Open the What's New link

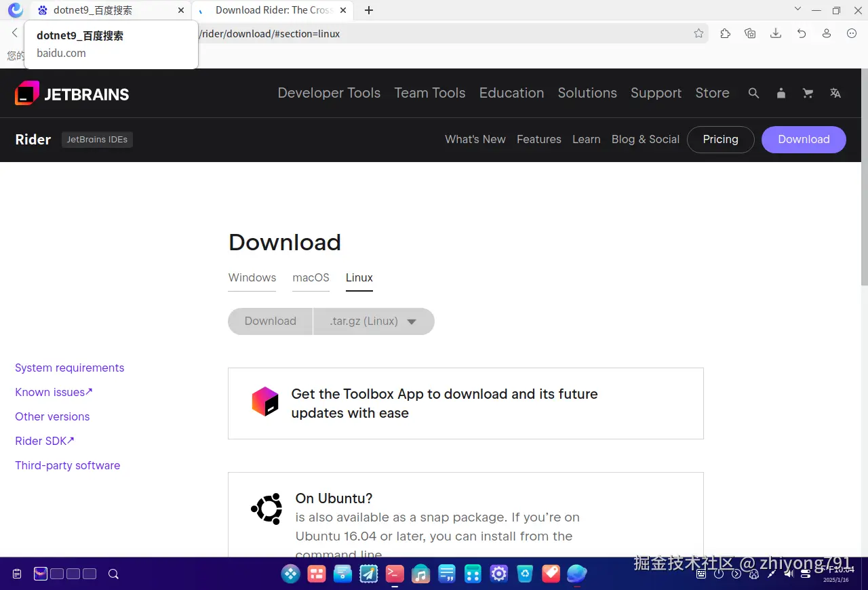(475, 140)
